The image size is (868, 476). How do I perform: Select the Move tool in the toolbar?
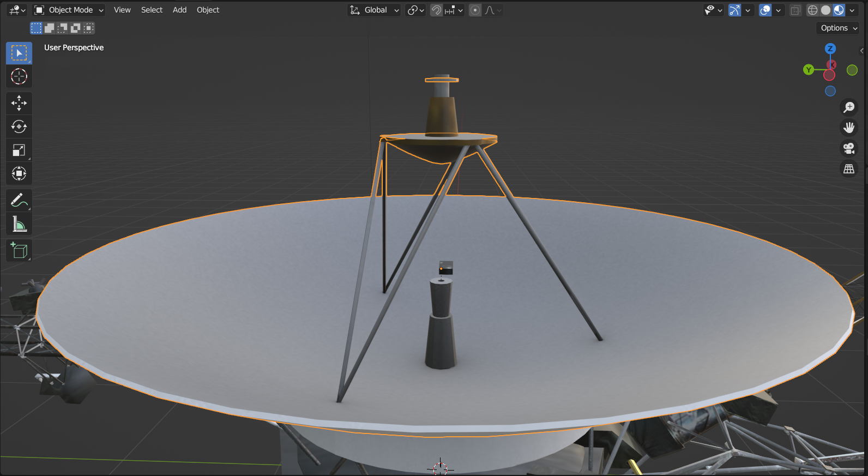click(19, 103)
